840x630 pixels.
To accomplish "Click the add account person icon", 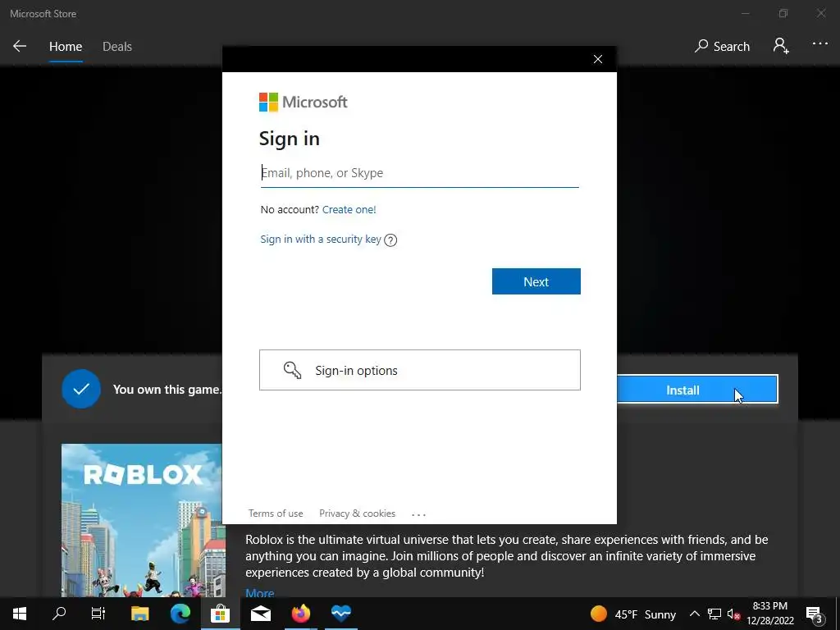I will coord(781,46).
